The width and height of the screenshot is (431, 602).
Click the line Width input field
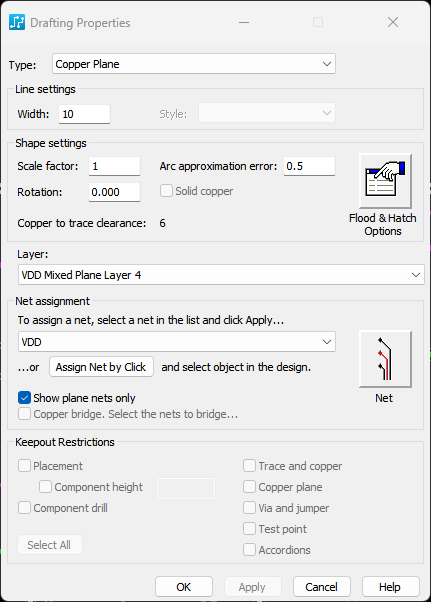click(84, 114)
